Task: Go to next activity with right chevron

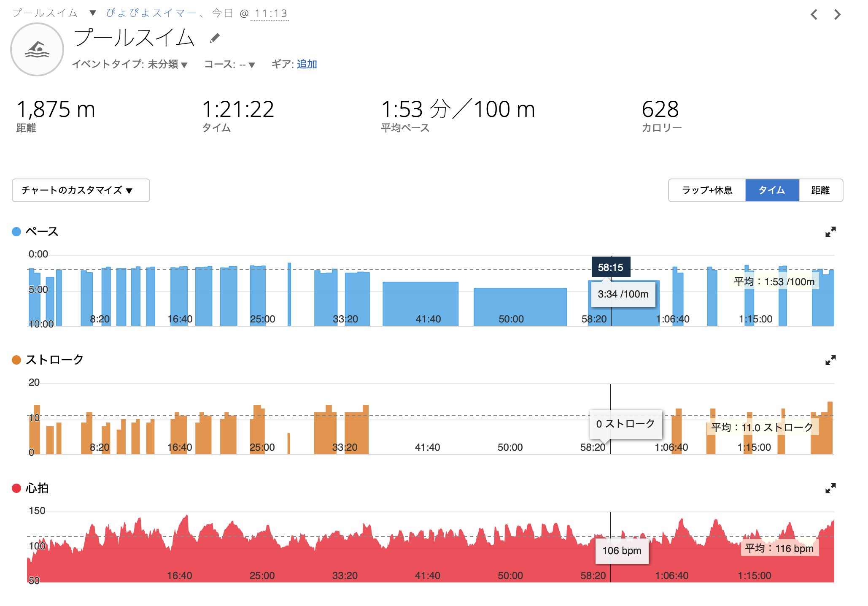Action: (x=838, y=15)
